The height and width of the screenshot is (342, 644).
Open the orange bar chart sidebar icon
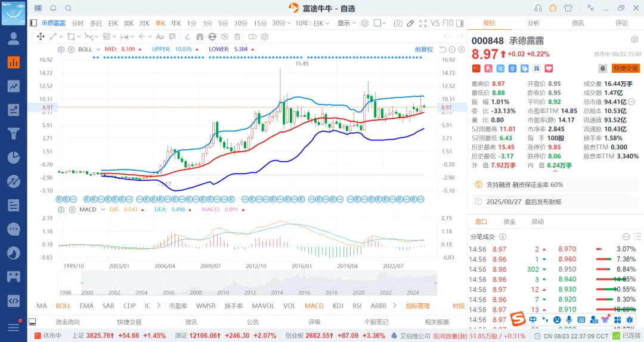(14, 62)
